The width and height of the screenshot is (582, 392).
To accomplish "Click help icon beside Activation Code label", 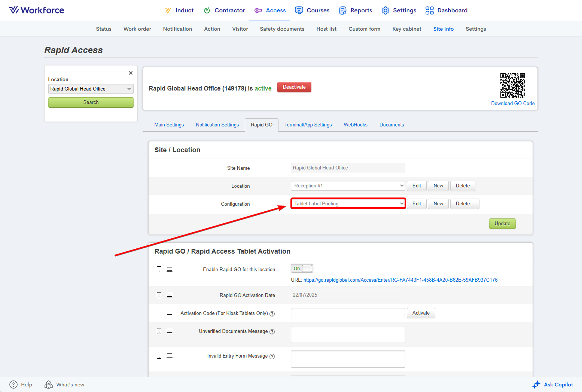I will [272, 314].
